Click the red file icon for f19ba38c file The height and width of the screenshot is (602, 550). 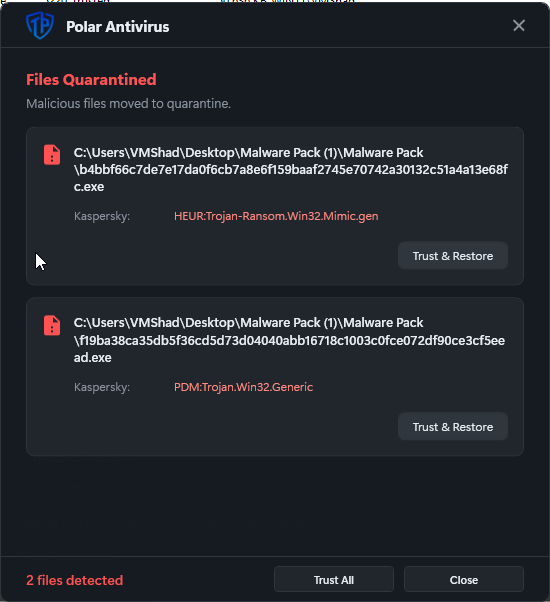click(52, 325)
